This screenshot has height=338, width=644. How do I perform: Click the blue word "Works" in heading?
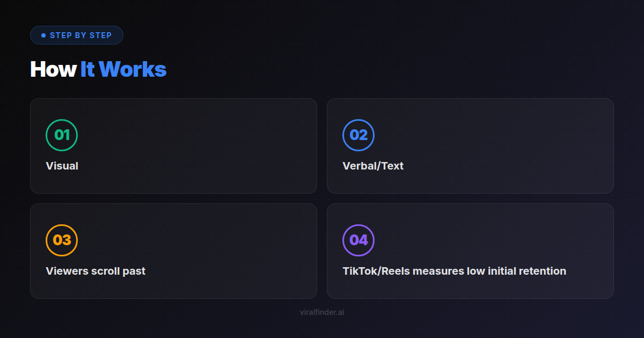click(x=133, y=69)
